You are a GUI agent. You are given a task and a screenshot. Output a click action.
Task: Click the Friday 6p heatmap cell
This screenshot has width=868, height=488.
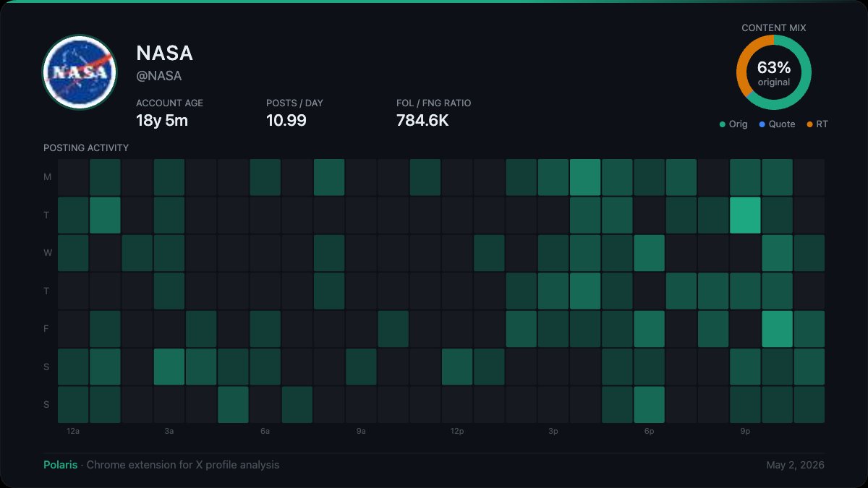pyautogui.click(x=649, y=328)
